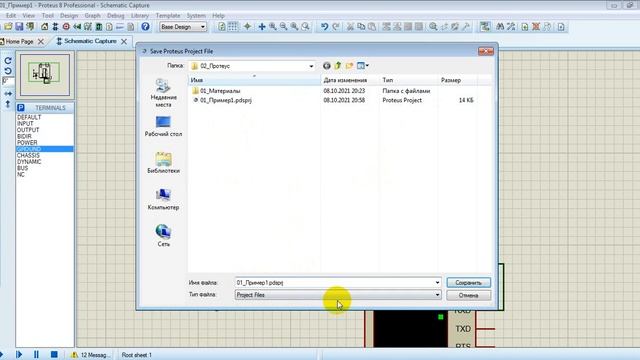
Task: Open the View menu
Action: coord(29,16)
